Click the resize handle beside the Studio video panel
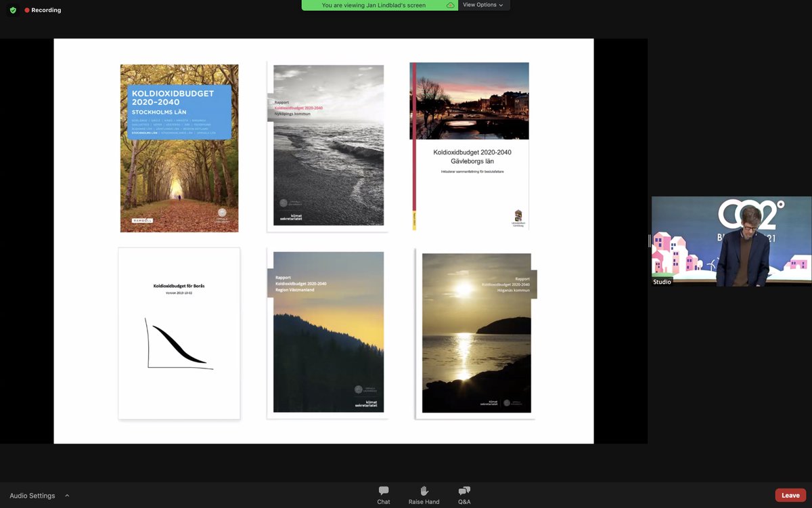 coord(650,240)
